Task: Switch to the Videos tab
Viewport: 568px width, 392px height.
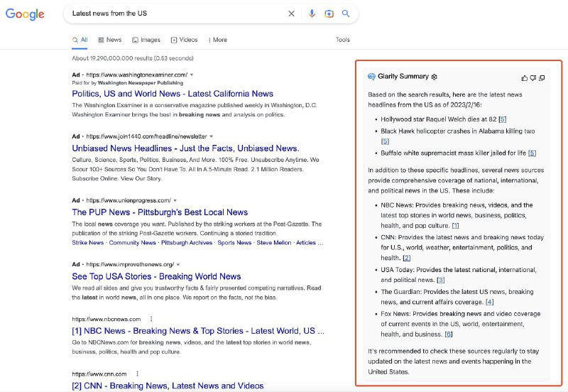Action: [x=185, y=40]
